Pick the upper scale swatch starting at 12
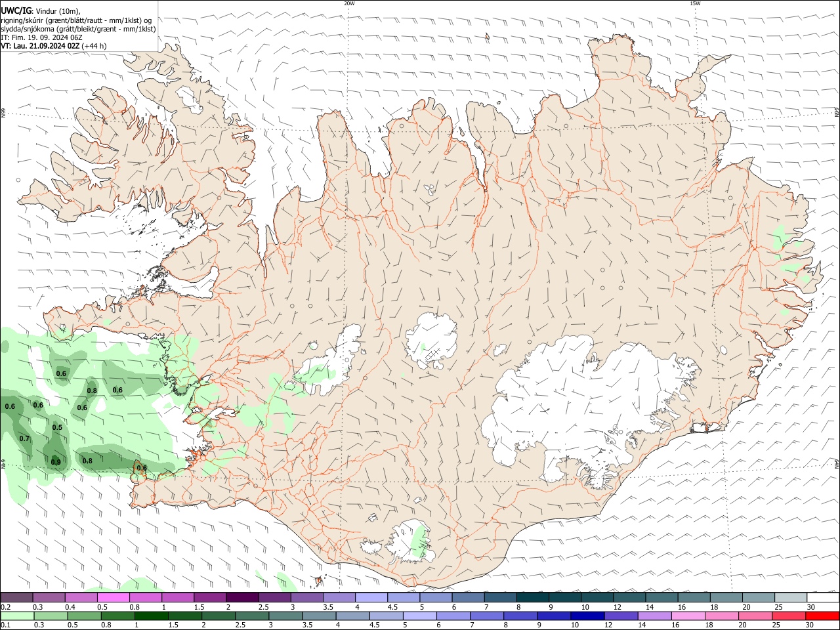Screen dimensions: 840x630 tap(629, 597)
